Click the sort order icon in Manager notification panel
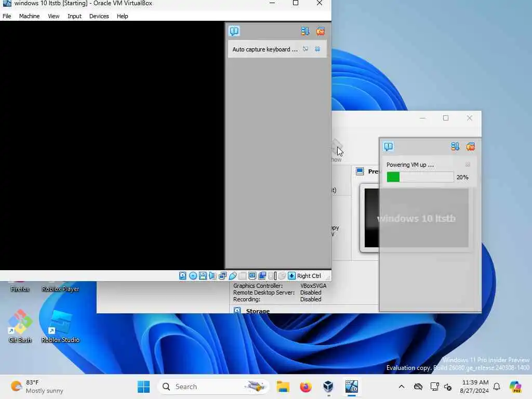Viewport: 532px width, 399px height. click(x=455, y=147)
